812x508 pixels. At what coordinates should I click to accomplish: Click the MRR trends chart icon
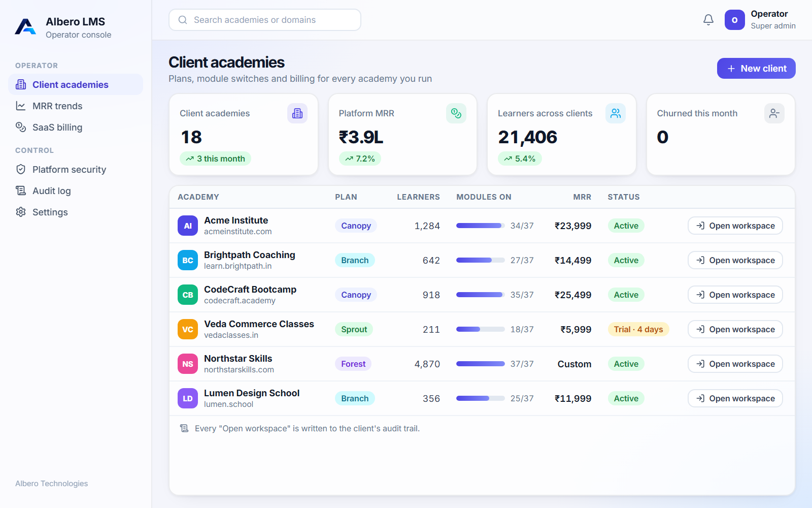click(x=21, y=106)
